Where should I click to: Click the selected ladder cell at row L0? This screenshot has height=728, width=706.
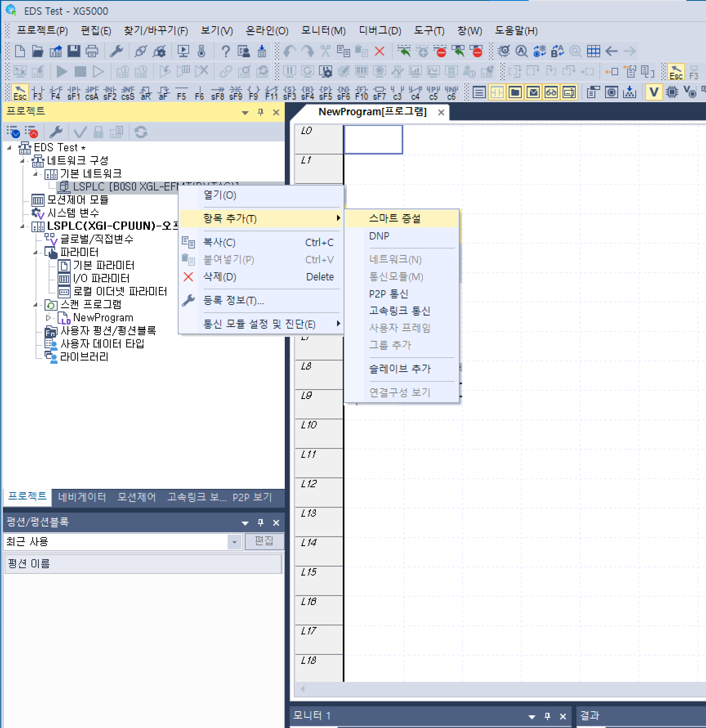pyautogui.click(x=373, y=139)
